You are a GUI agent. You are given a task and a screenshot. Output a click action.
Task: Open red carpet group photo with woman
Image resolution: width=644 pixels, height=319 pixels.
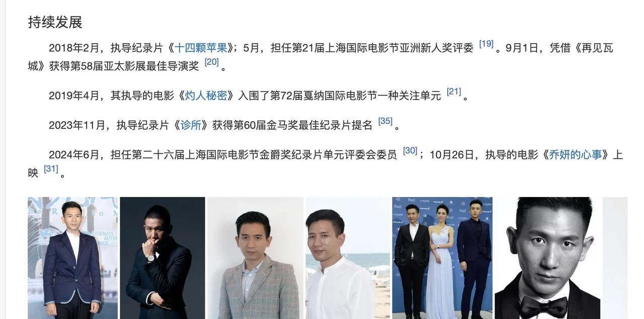(442, 258)
